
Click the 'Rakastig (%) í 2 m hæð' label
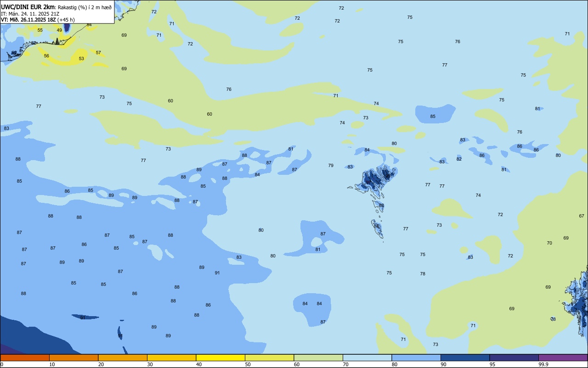click(85, 7)
